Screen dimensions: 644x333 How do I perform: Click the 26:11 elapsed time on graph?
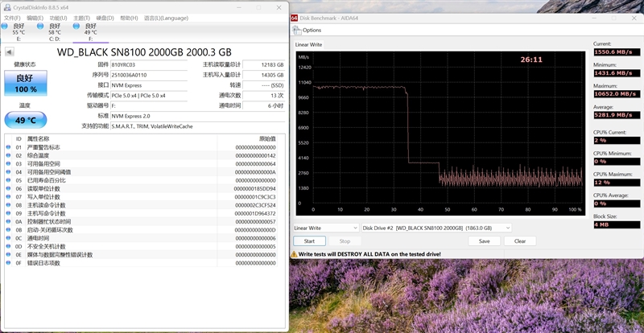(x=531, y=60)
